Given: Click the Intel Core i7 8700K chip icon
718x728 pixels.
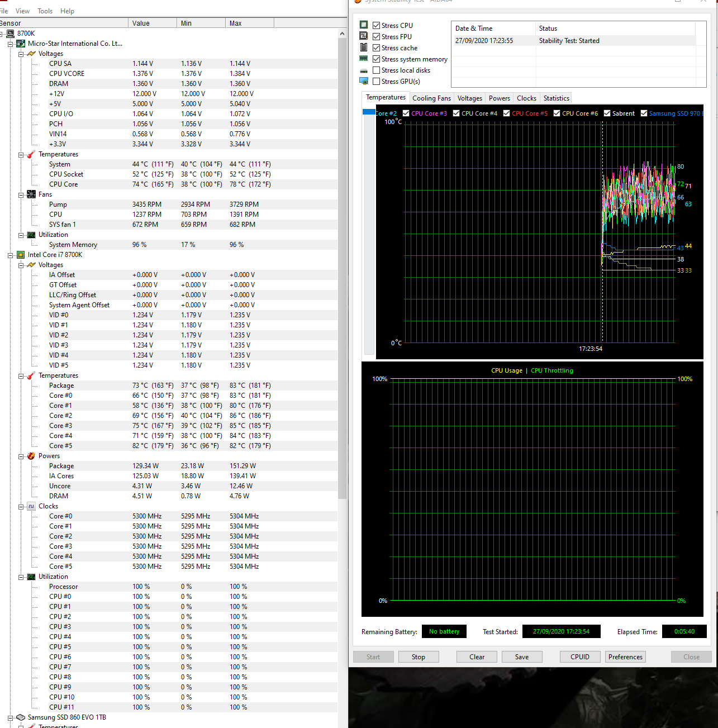Looking at the screenshot, I should pyautogui.click(x=21, y=255).
